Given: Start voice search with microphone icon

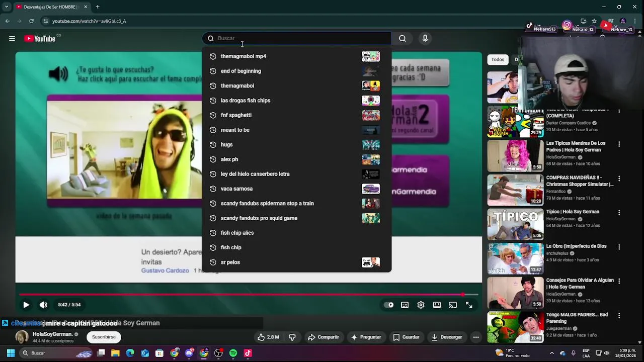Looking at the screenshot, I should [425, 38].
